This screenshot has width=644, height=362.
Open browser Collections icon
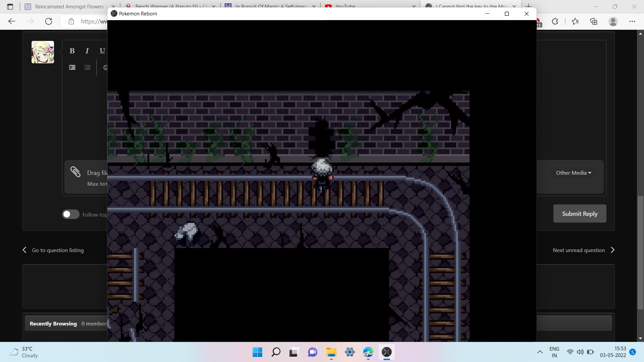coord(594,21)
